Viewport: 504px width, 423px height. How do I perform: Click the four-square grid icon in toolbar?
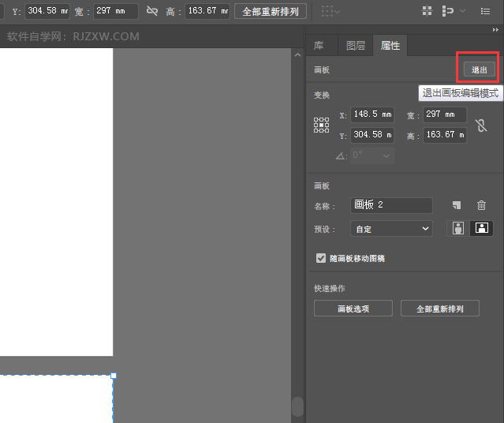click(427, 11)
